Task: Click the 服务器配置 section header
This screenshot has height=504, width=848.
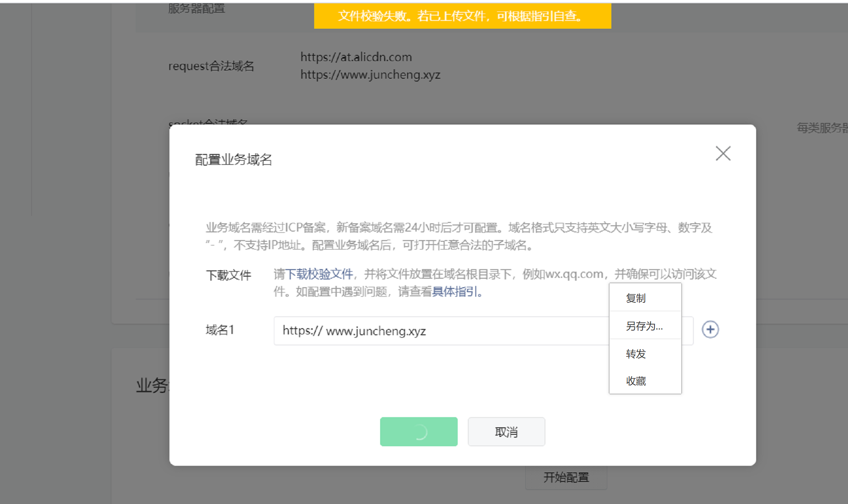Action: (x=196, y=8)
